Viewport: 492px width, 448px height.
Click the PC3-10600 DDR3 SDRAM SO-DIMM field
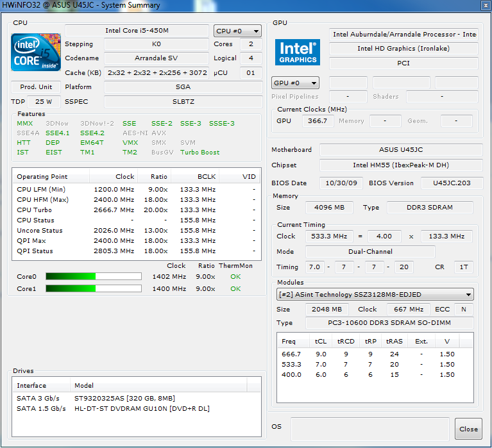coord(389,323)
